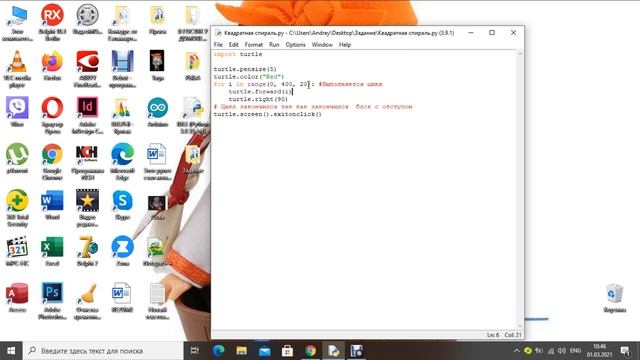
Task: Click the 'for i in range' code line
Action: (x=298, y=84)
